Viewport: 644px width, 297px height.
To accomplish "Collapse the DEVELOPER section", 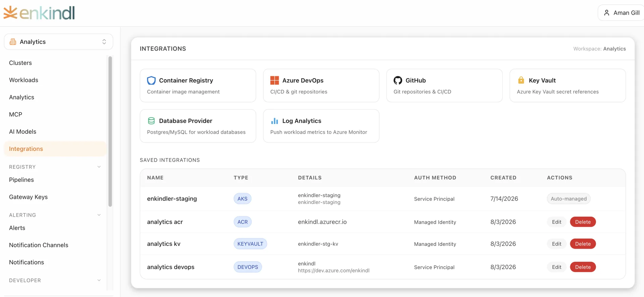I will coord(99,280).
